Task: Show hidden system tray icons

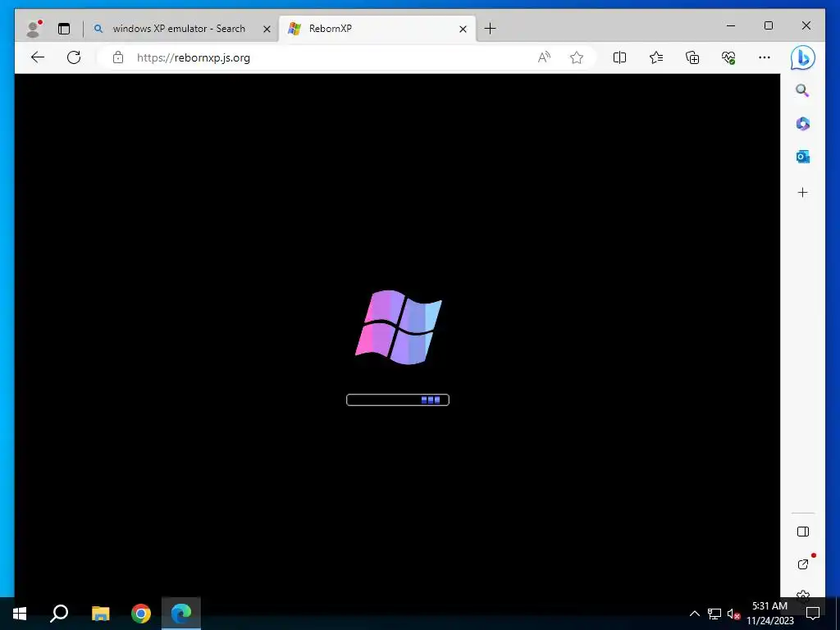Action: click(694, 614)
